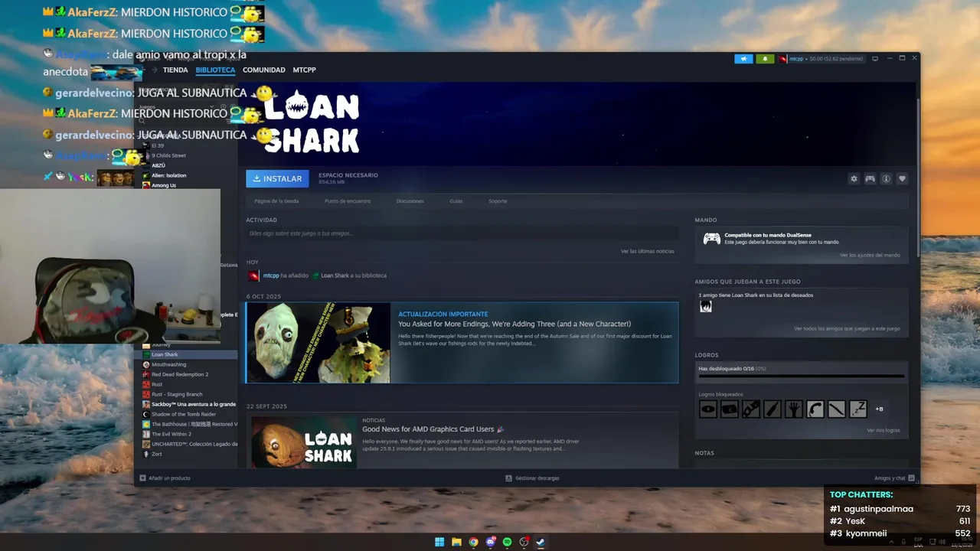Viewport: 980px width, 551px height.
Task: Open the BIBLIOTECA menu
Action: coord(215,70)
